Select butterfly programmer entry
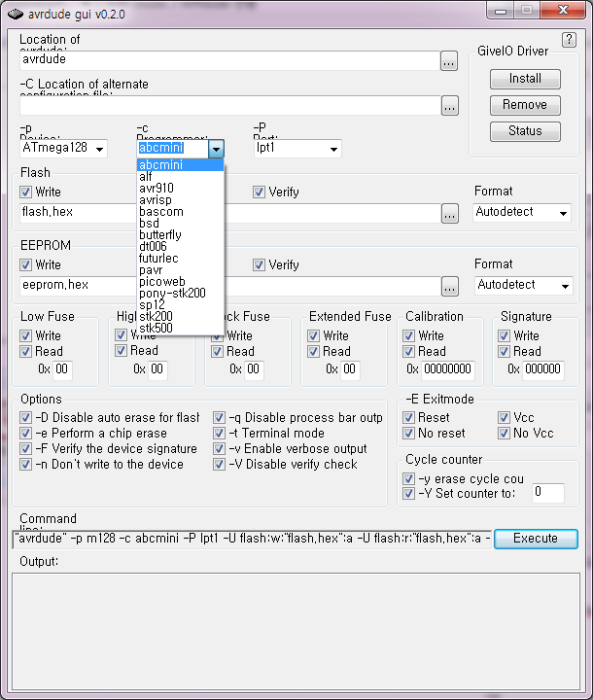Viewport: 593px width, 700px height. (x=180, y=235)
